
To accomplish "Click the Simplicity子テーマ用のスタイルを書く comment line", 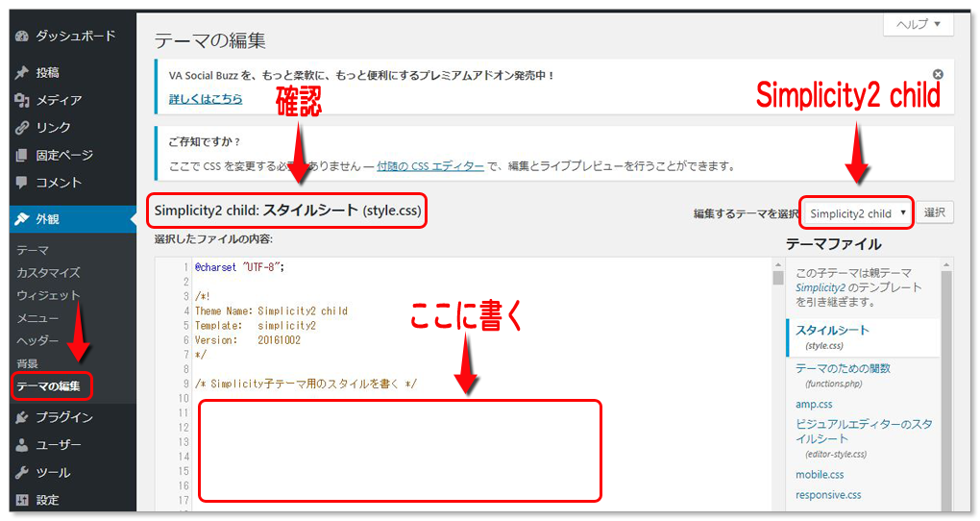I will pyautogui.click(x=306, y=384).
